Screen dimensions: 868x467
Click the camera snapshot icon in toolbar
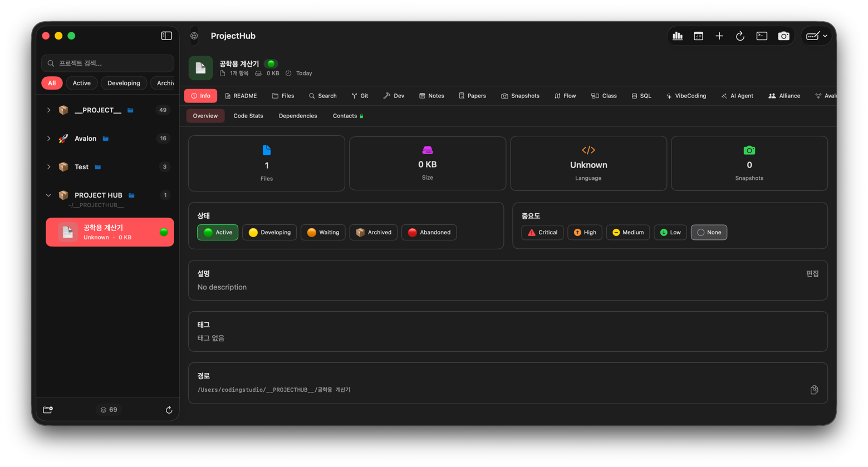[x=783, y=36]
